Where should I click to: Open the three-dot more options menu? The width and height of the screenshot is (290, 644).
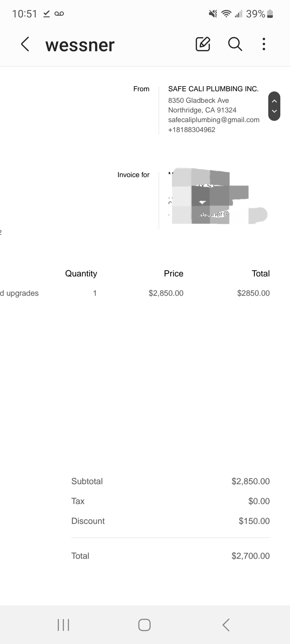point(264,44)
